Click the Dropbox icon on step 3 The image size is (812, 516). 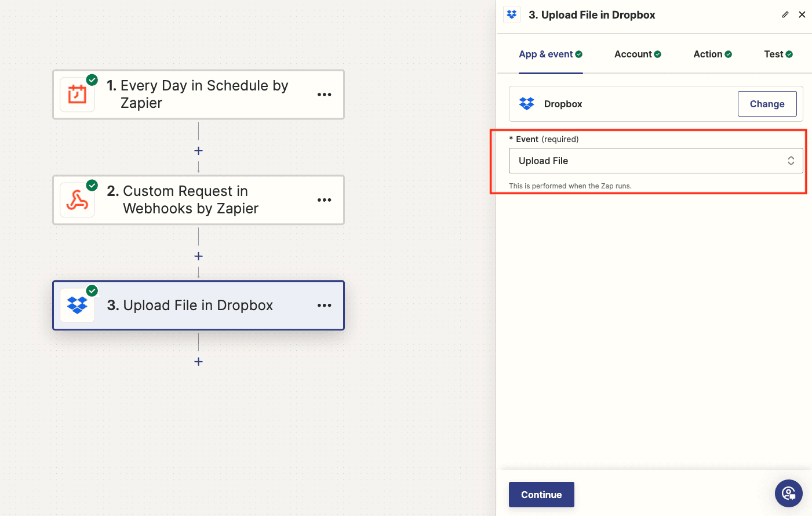pos(77,306)
